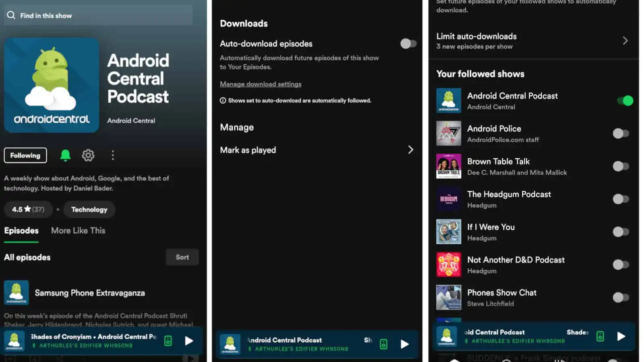Toggle Auto-download episodes switch
Image resolution: width=644 pixels, height=362 pixels.
coord(408,43)
